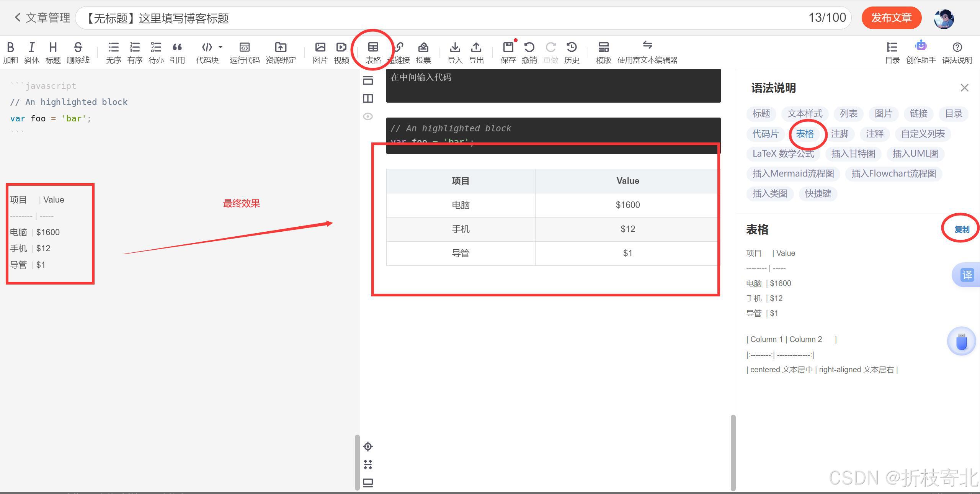Select the 链接 syntax tab
The image size is (980, 494).
(x=918, y=114)
